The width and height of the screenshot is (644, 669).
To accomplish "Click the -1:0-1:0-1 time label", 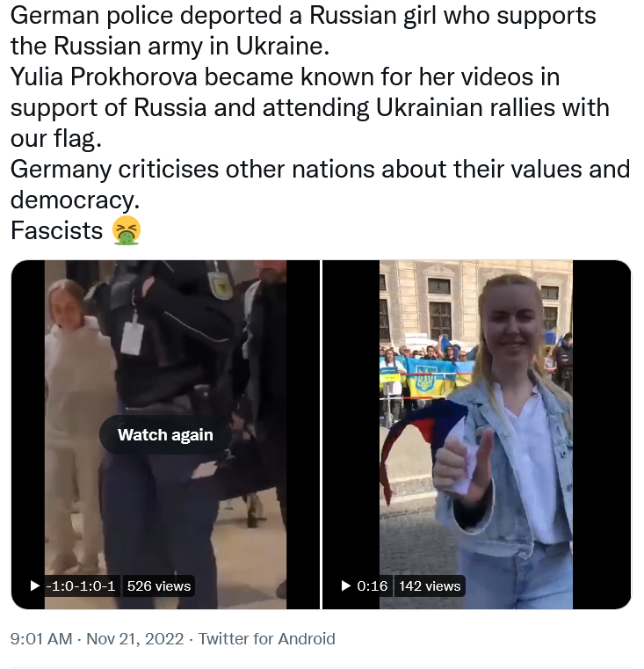I will tap(80, 585).
